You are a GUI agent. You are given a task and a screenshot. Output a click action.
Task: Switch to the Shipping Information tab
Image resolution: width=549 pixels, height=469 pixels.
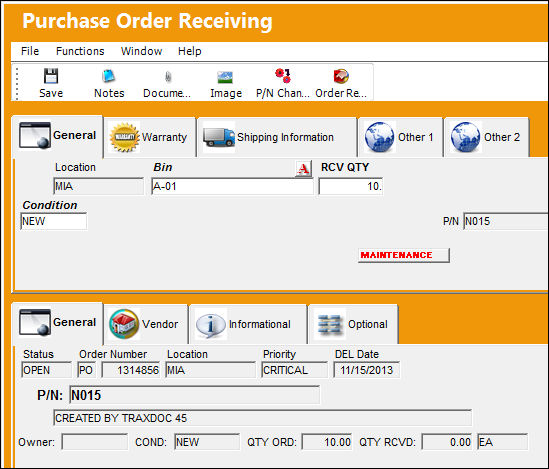(277, 137)
